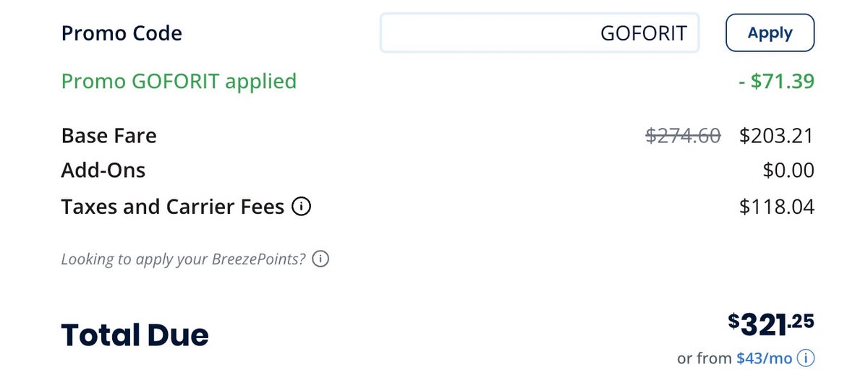Click the "Promo GOFORIT applied" message
The image size is (868, 388).
pyautogui.click(x=179, y=81)
